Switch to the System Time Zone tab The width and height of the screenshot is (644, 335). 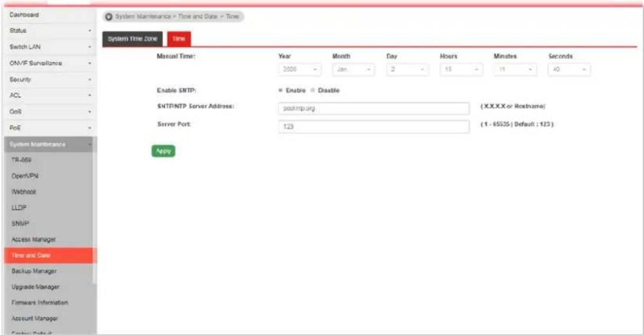click(133, 39)
